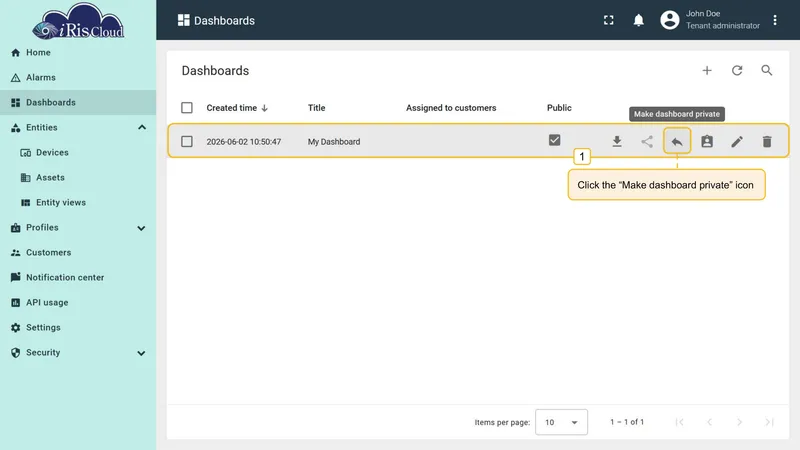
Task: Go to first page button
Action: click(679, 422)
